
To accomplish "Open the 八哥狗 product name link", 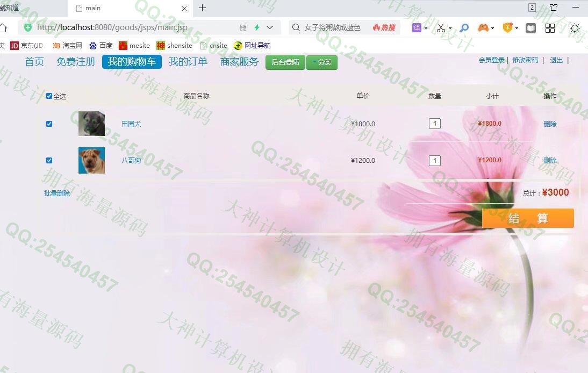I will 131,161.
